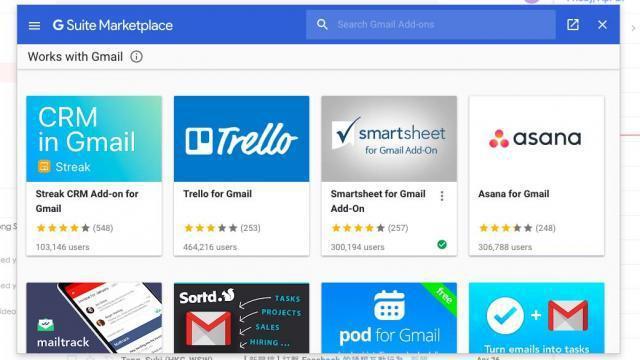Open Marketplace in a new window

(x=573, y=24)
